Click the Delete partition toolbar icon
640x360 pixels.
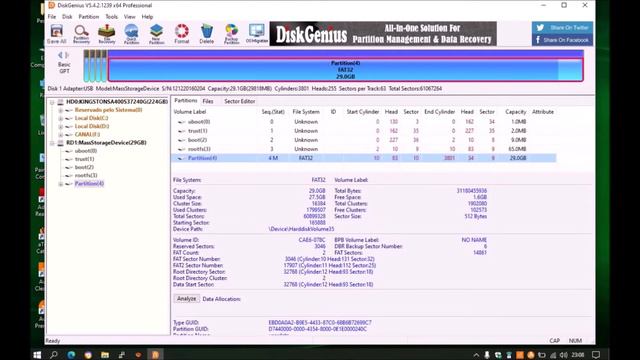[207, 34]
